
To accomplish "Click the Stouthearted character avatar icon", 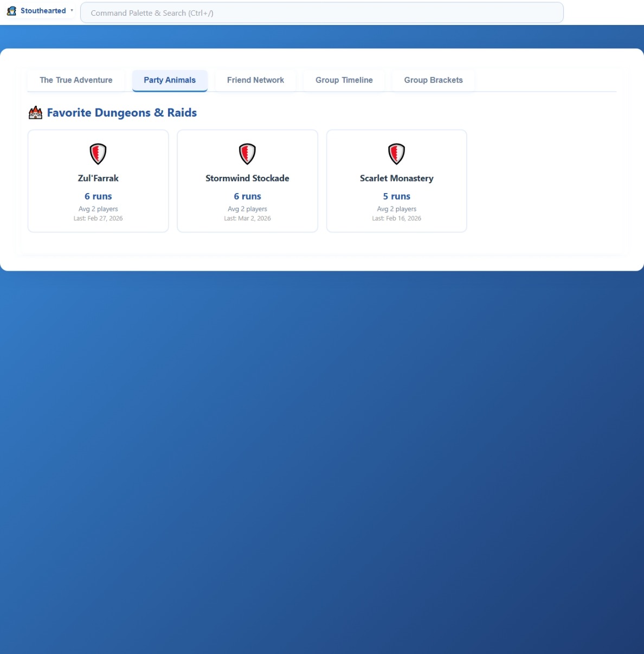I will coord(11,11).
